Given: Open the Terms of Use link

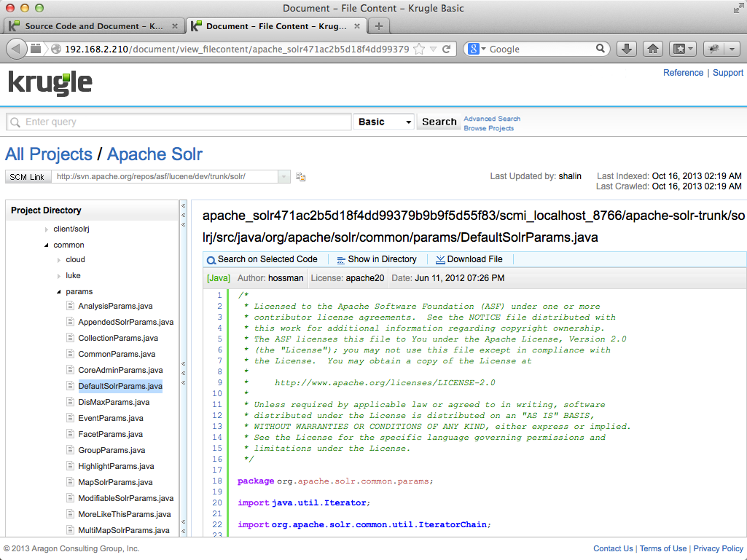Looking at the screenshot, I should pyautogui.click(x=662, y=548).
